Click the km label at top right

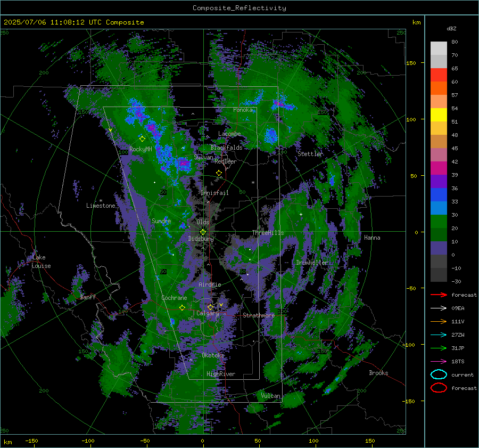[416, 22]
